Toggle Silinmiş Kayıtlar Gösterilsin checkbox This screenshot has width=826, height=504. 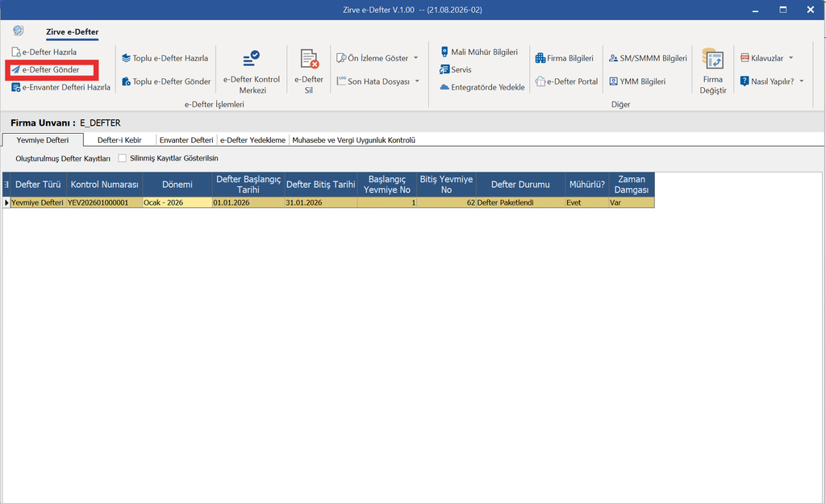coord(123,158)
